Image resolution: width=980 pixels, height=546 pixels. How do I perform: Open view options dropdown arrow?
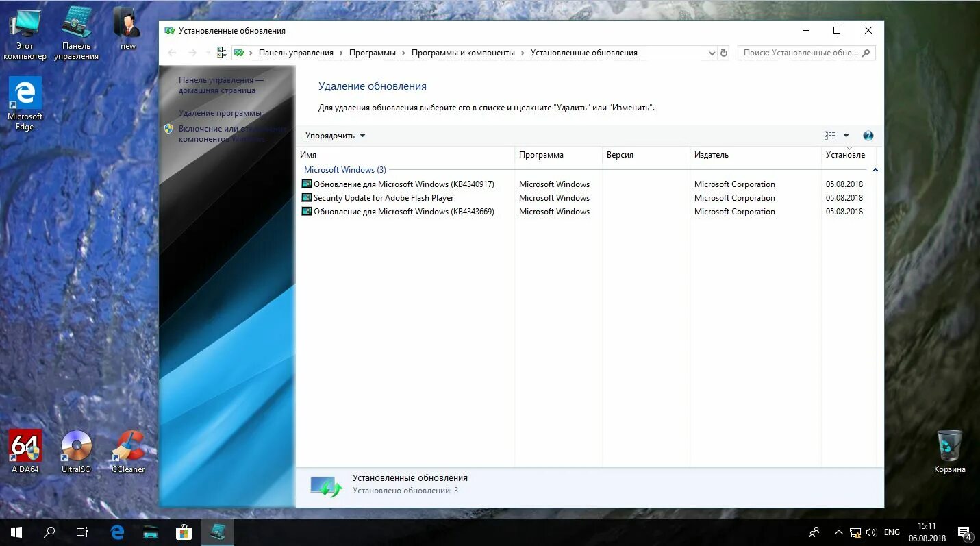click(x=846, y=136)
